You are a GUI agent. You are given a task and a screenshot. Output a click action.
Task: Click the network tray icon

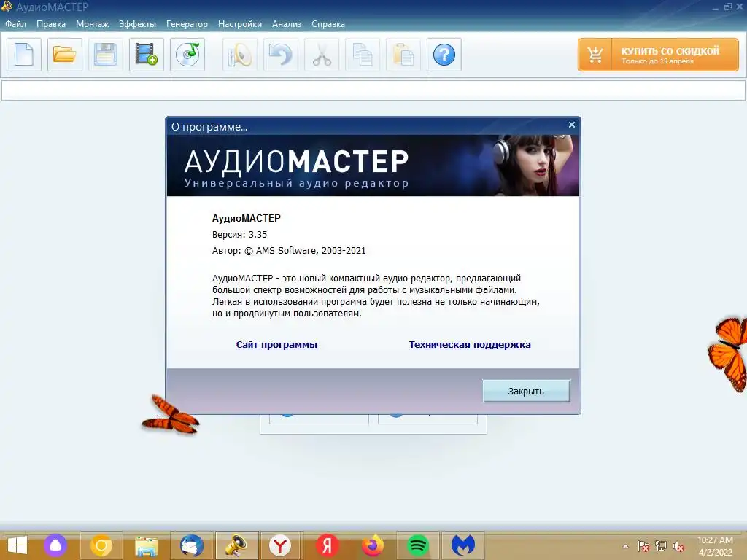click(x=661, y=546)
